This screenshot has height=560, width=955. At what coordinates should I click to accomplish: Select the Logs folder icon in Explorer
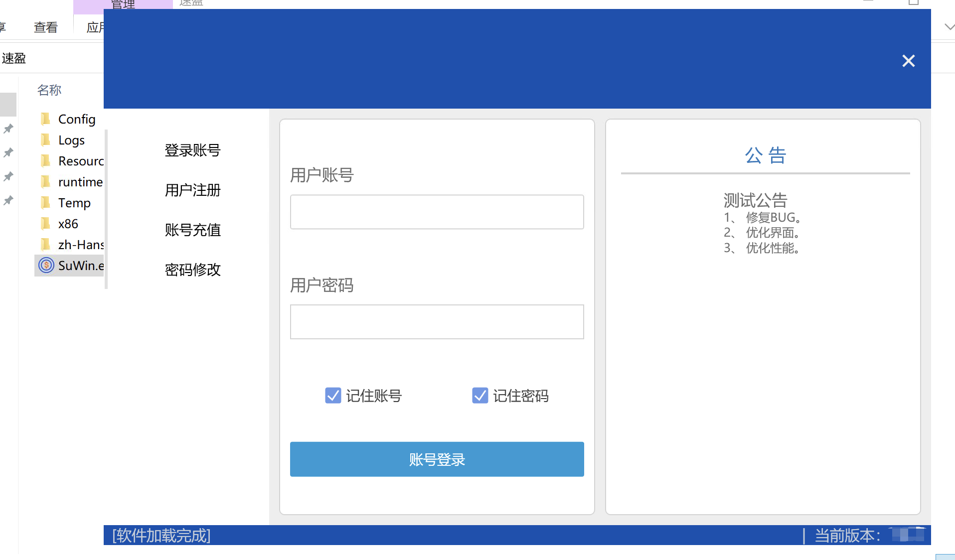[46, 140]
